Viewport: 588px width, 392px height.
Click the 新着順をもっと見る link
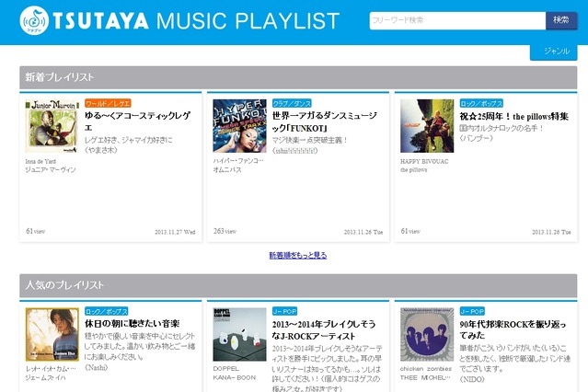tap(298, 256)
